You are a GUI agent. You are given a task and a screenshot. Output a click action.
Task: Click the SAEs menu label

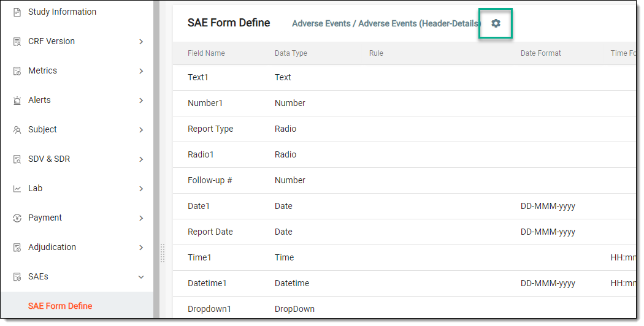click(x=38, y=277)
